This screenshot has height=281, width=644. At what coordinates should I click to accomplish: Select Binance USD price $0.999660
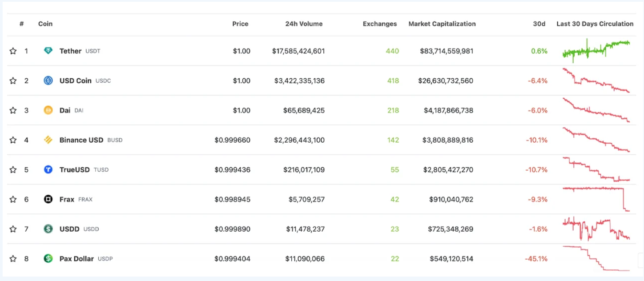pyautogui.click(x=232, y=140)
